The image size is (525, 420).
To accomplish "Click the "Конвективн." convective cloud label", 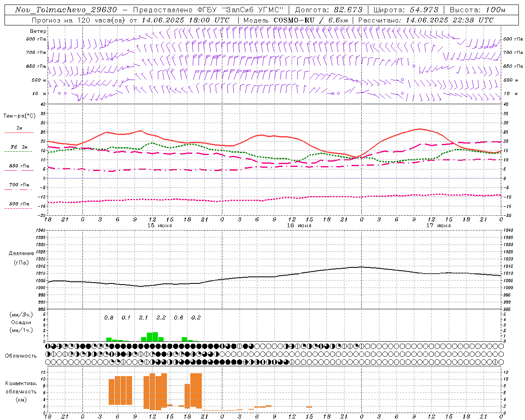I will pyautogui.click(x=21, y=383).
